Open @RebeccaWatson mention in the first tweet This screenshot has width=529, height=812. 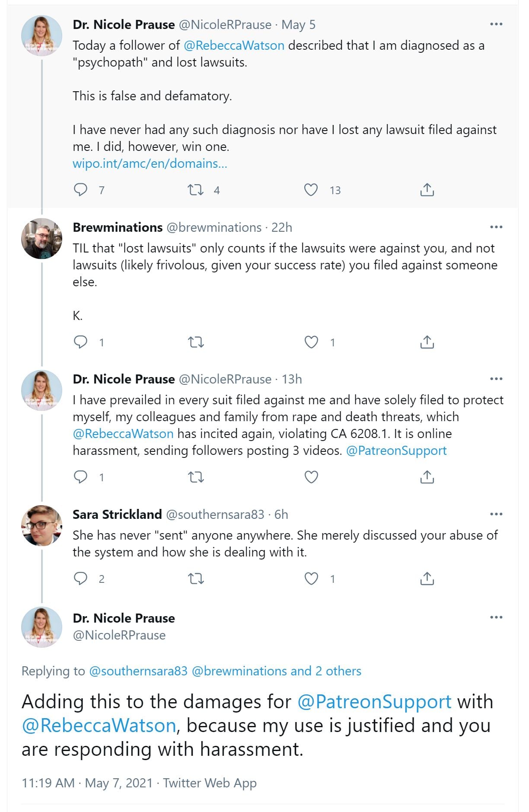pyautogui.click(x=234, y=45)
